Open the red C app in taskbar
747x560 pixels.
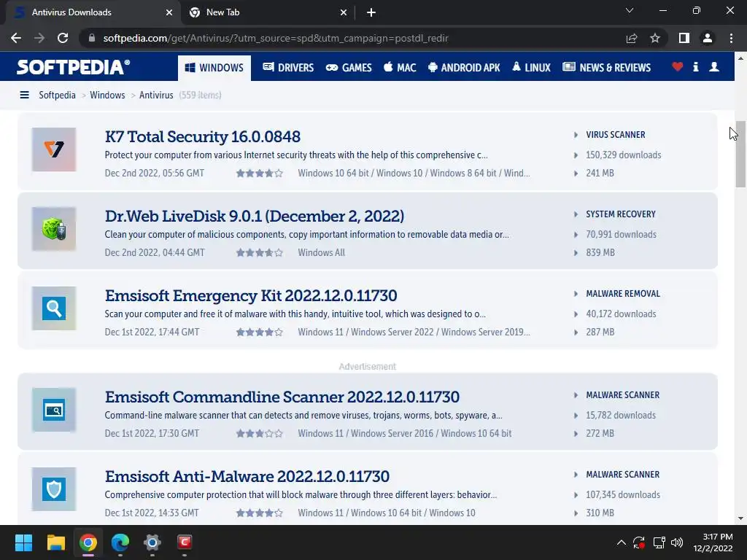pos(185,542)
